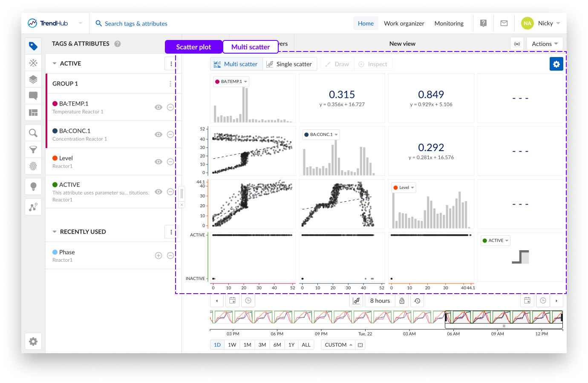The width and height of the screenshot is (588, 383).
Task: Open the mail notifications icon
Action: pos(504,23)
